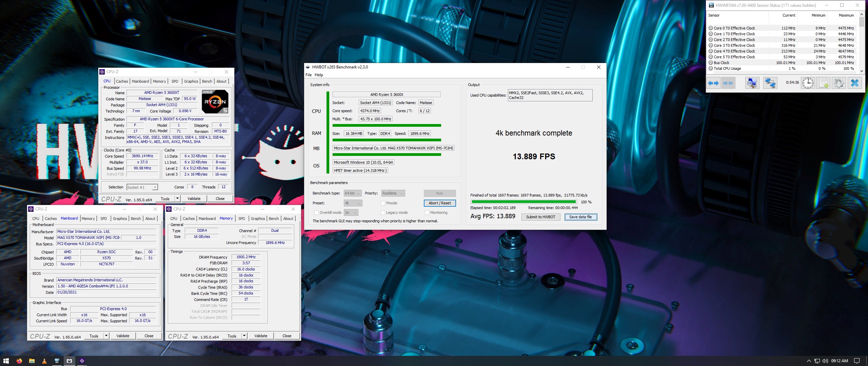Click the Minimum column header in HWiNFO
The width and height of the screenshot is (868, 366).
click(x=813, y=16)
